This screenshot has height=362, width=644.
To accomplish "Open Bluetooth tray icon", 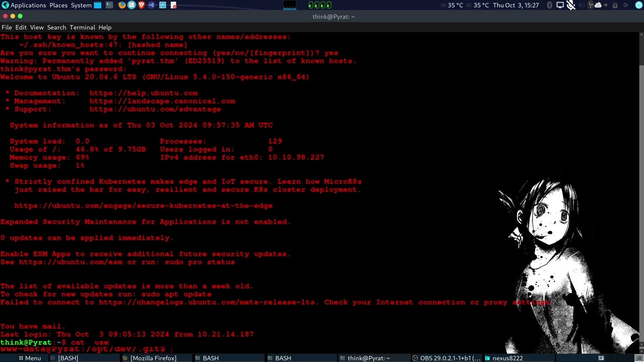I will coord(549,5).
